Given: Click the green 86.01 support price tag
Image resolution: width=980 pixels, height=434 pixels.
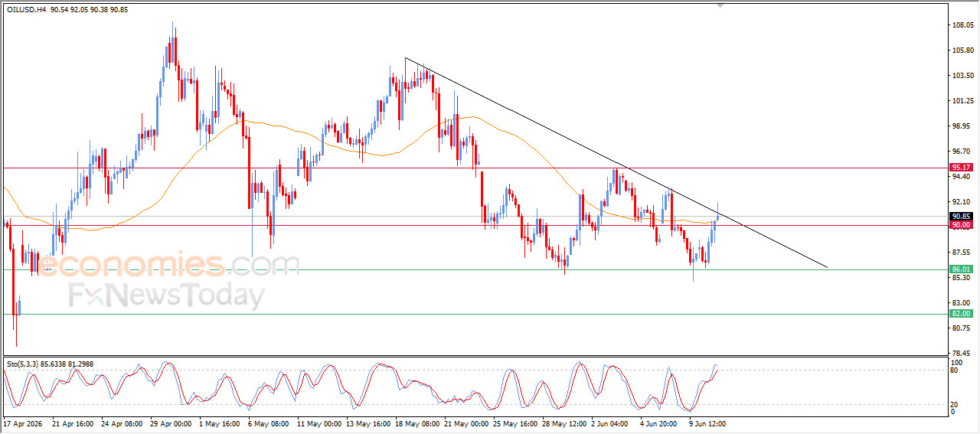Looking at the screenshot, I should pyautogui.click(x=961, y=269).
